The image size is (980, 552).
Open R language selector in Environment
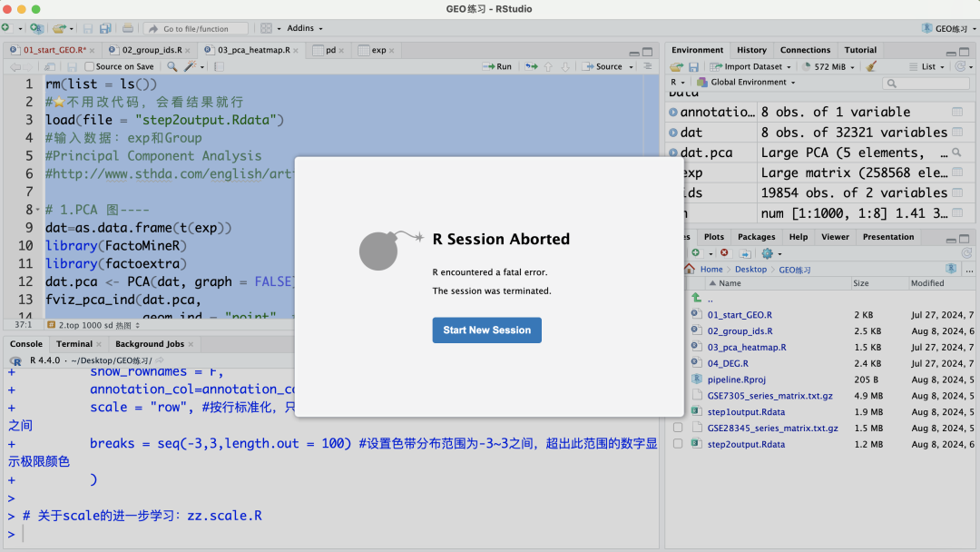(678, 82)
